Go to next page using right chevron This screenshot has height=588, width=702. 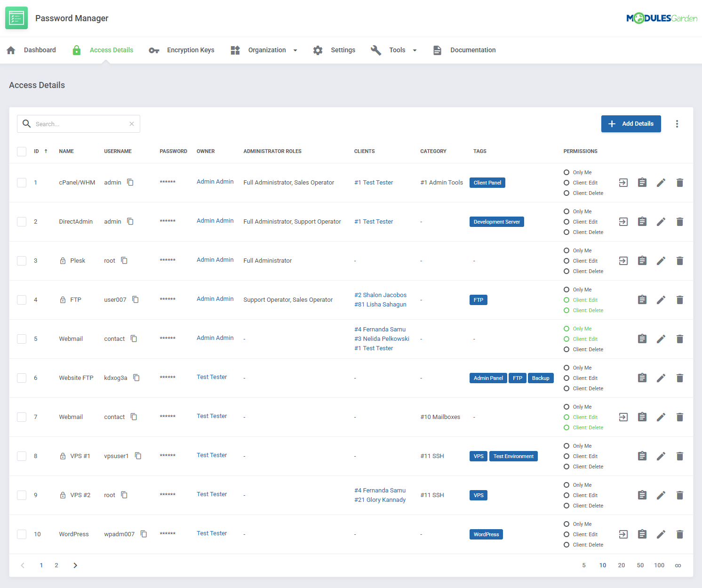[x=75, y=565]
